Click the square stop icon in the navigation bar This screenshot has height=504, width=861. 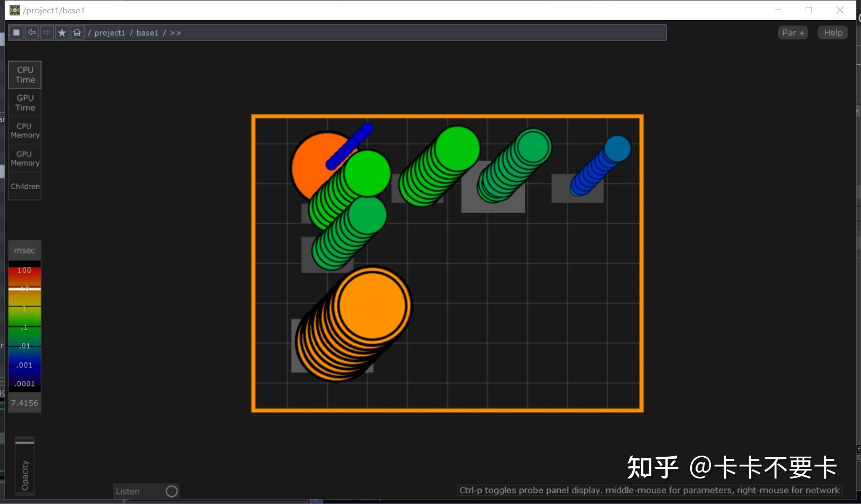click(x=16, y=32)
